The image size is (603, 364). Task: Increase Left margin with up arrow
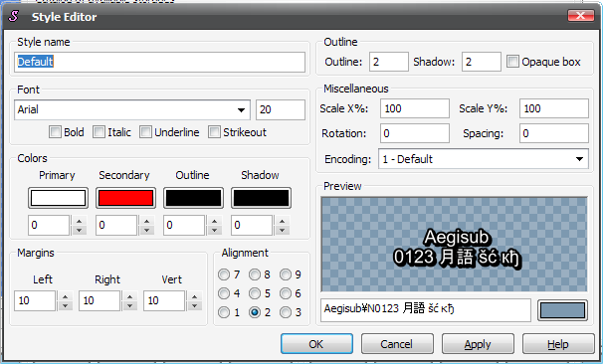point(65,296)
